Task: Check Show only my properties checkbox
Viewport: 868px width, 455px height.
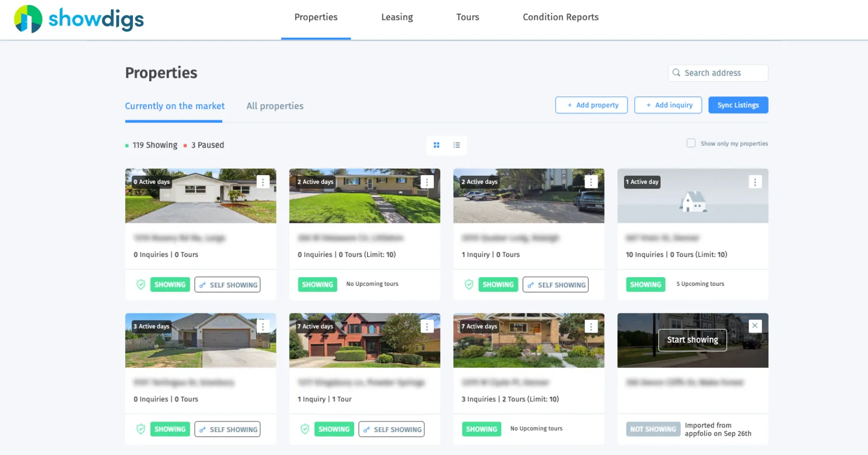Action: pos(691,143)
